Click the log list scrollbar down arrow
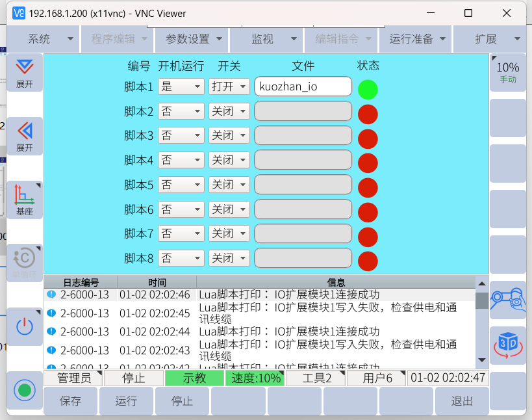Viewport: 532px width, 420px height. 481,360
